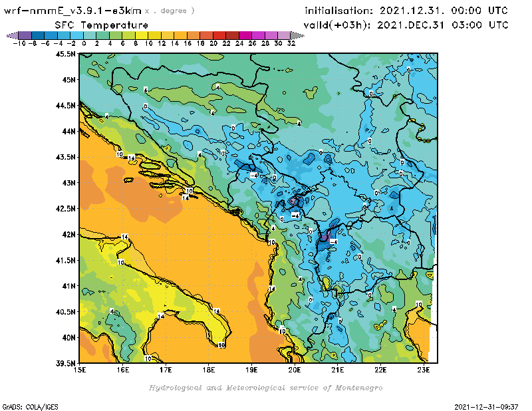Image resolution: width=532 pixels, height=411 pixels.
Task: Click the 41.5N latitude axis label
Action: tap(65, 260)
